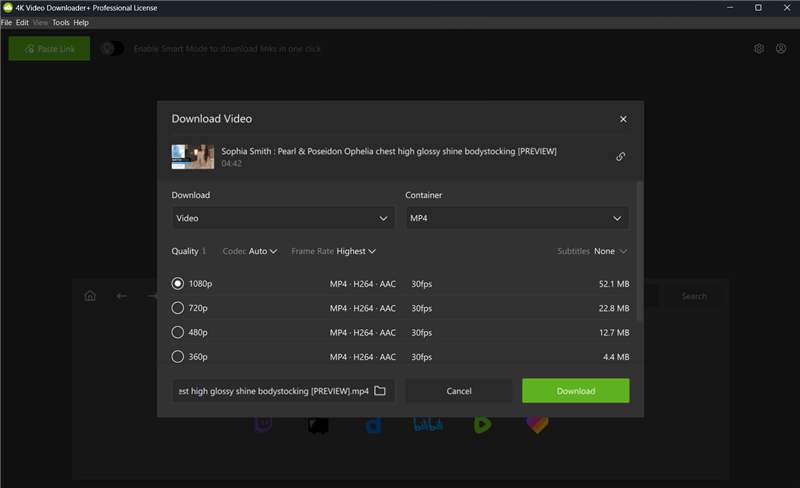Image resolution: width=800 pixels, height=488 pixels.
Task: Click the Twitch icon in background browser
Action: pyautogui.click(x=263, y=424)
